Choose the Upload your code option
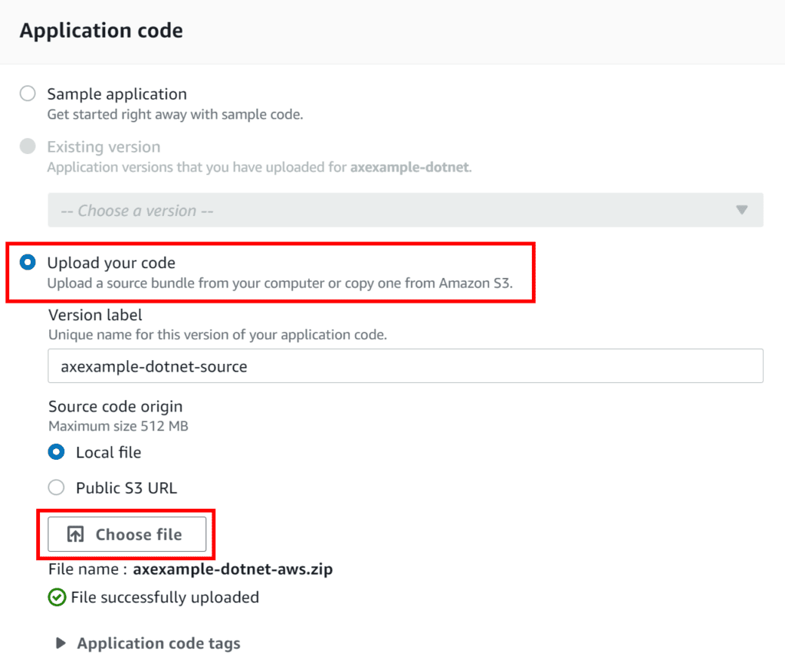 [x=27, y=262]
